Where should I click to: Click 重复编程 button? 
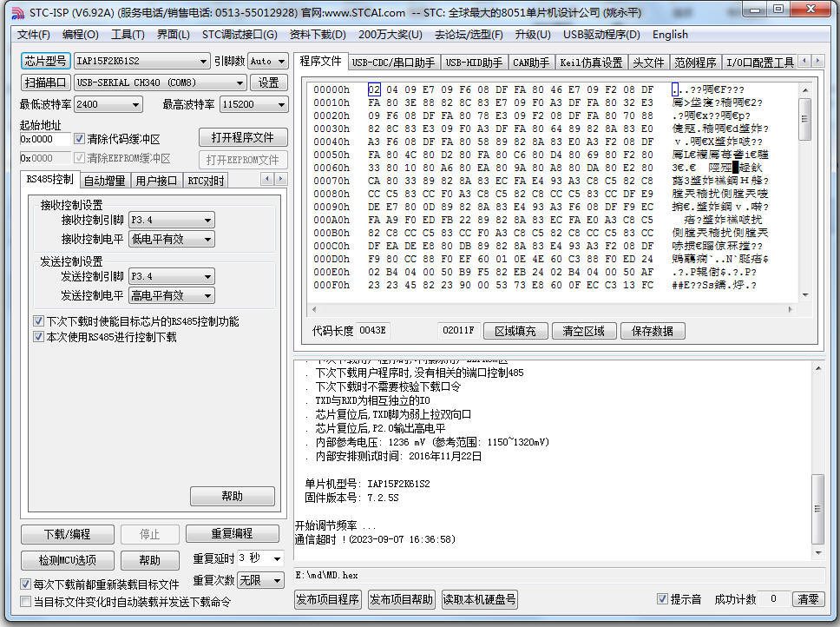[x=232, y=534]
